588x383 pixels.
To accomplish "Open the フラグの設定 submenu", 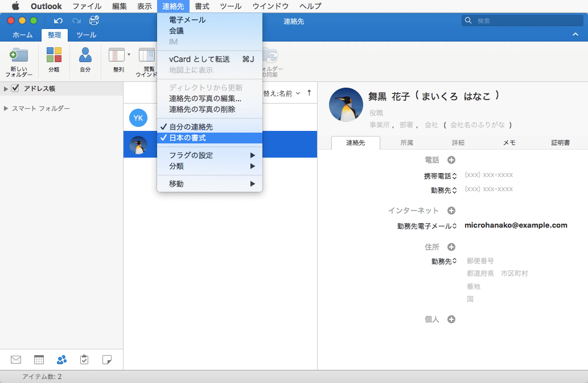I will click(209, 155).
